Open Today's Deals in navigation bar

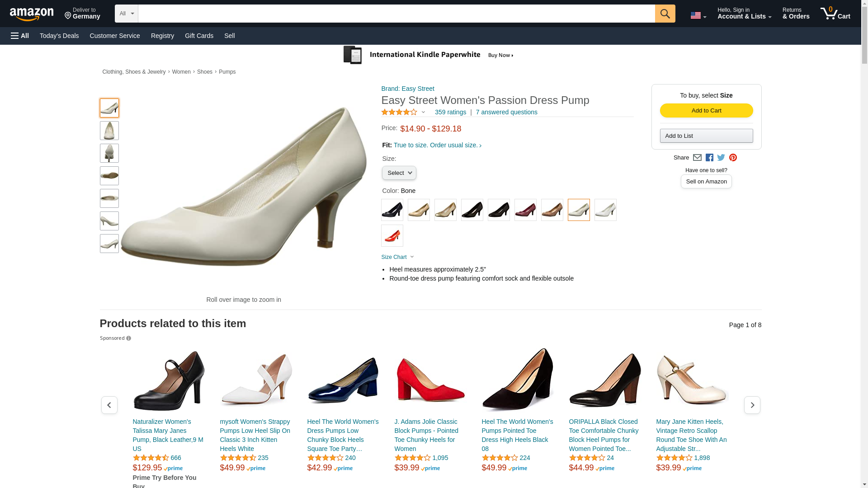59,36
